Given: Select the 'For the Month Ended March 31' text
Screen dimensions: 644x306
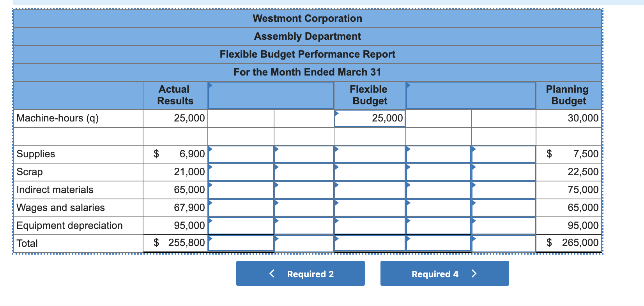Looking at the screenshot, I should 308,72.
